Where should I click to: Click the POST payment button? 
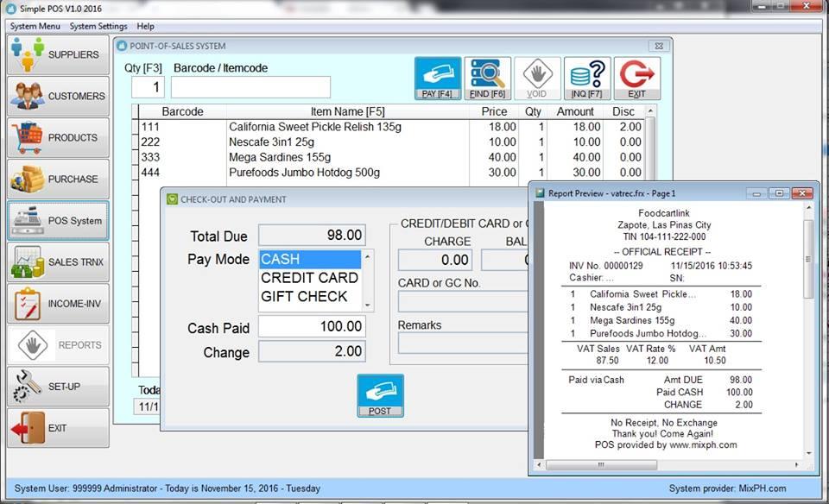click(x=380, y=396)
